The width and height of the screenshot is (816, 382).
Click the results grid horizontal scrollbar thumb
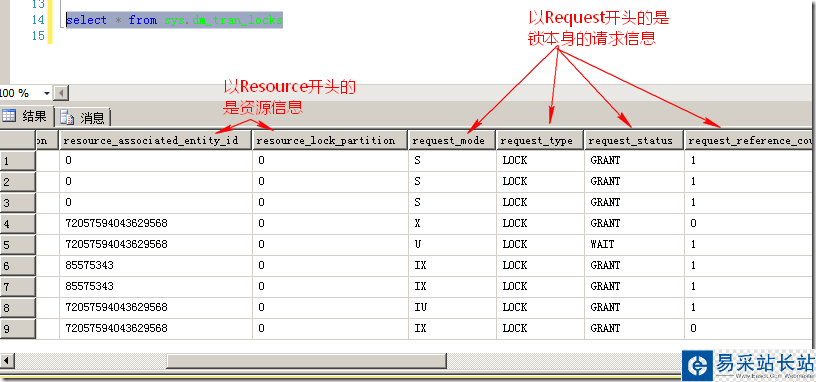point(306,360)
